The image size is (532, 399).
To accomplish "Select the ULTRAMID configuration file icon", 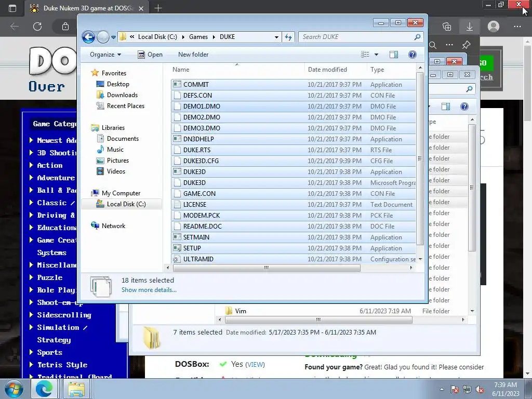I will tap(177, 259).
